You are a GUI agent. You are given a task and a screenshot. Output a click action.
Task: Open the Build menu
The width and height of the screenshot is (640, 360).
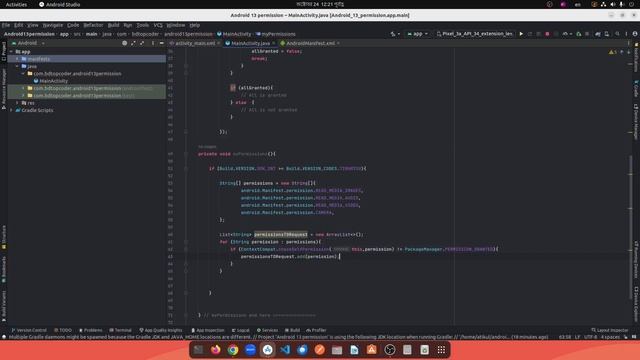(x=113, y=25)
